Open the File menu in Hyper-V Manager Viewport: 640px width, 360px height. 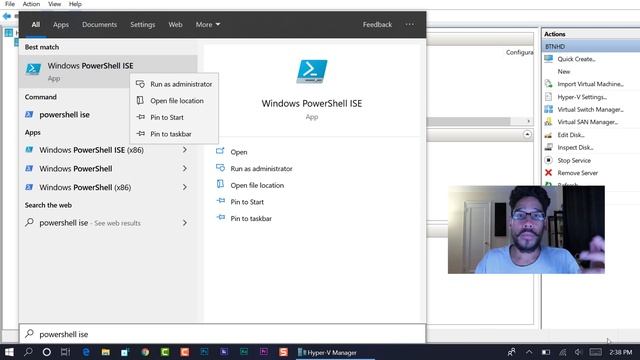coord(10,4)
